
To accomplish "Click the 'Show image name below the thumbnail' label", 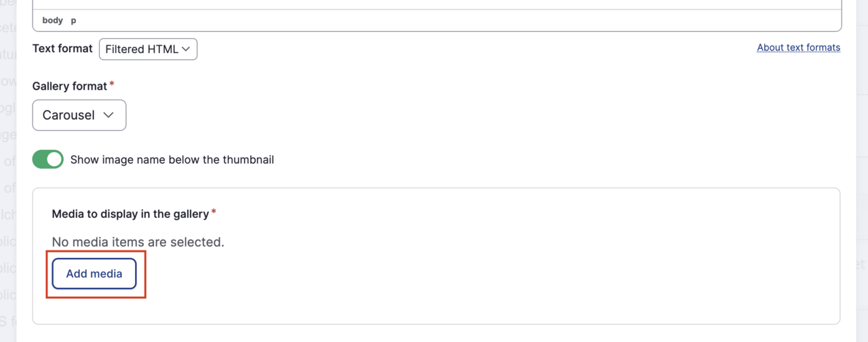I will click(172, 160).
